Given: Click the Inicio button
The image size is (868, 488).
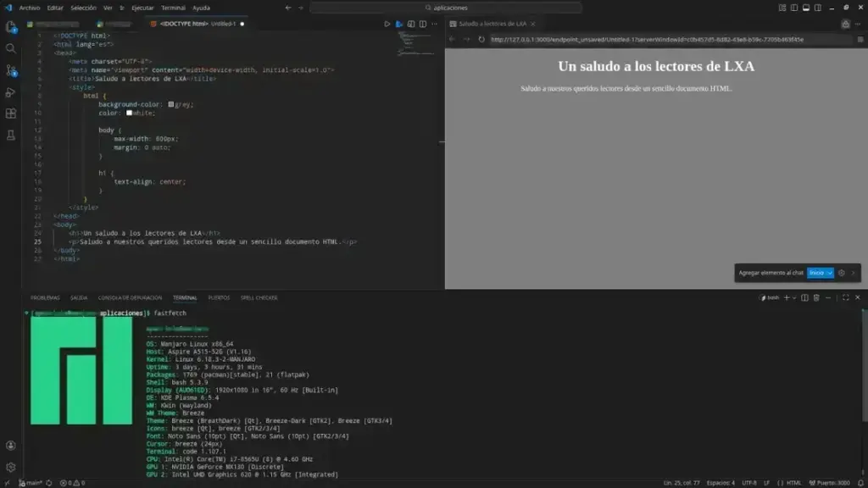Looking at the screenshot, I should (x=816, y=273).
